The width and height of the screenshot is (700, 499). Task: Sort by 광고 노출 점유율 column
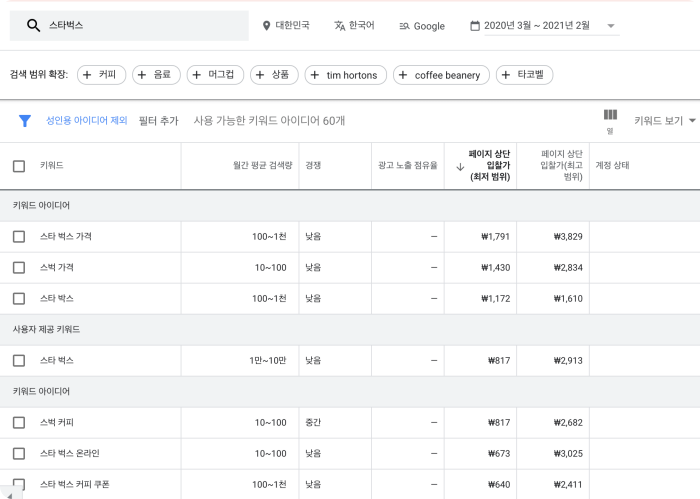(407, 165)
